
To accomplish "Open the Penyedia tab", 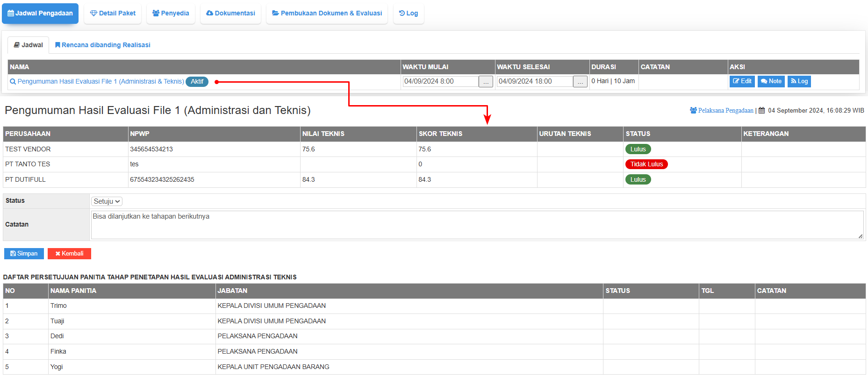I will coord(171,14).
